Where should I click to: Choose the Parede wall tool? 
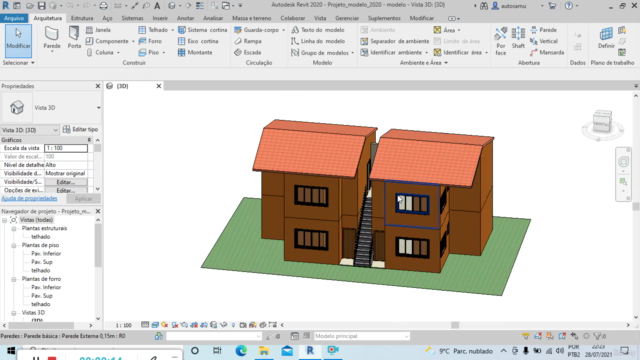click(52, 39)
